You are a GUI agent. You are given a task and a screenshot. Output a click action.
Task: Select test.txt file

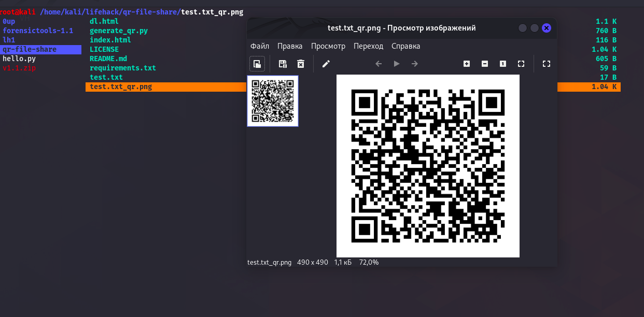pyautogui.click(x=106, y=77)
